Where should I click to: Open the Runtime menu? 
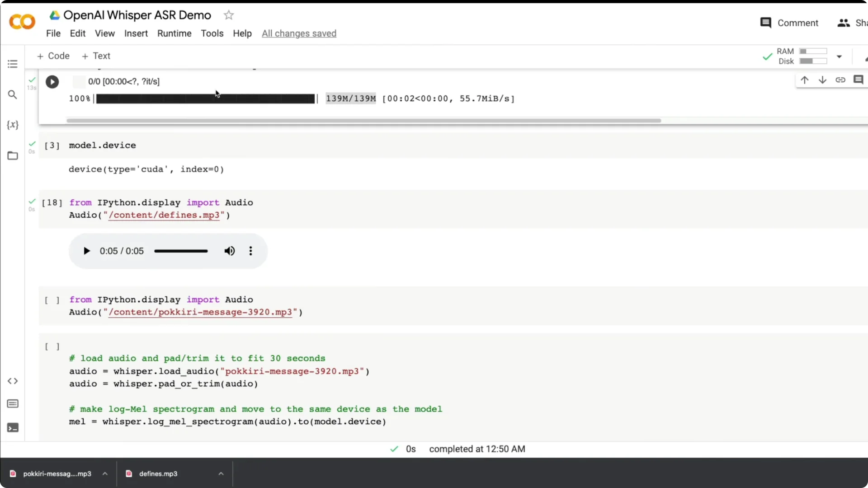click(x=174, y=33)
